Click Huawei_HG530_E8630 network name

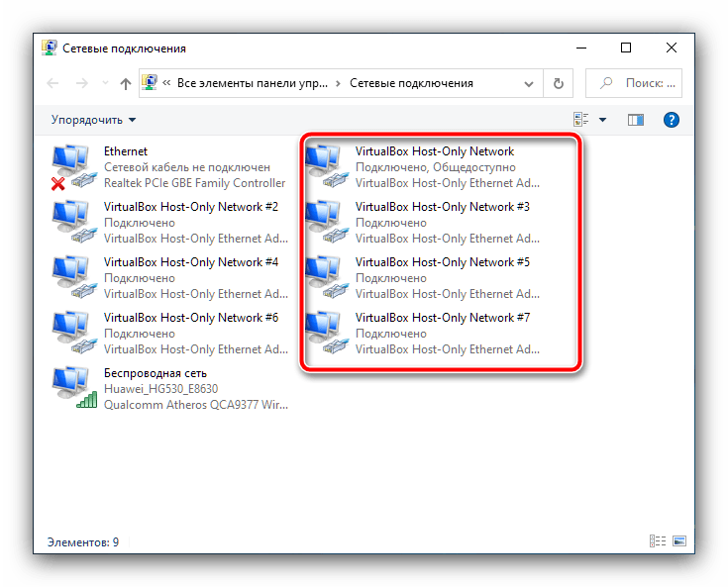coord(161,389)
